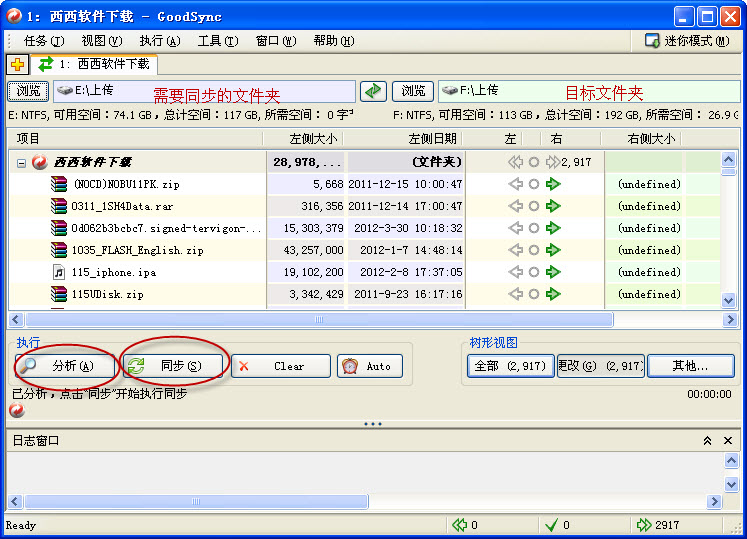Click the three-dot splitter handle above log

pos(373,424)
